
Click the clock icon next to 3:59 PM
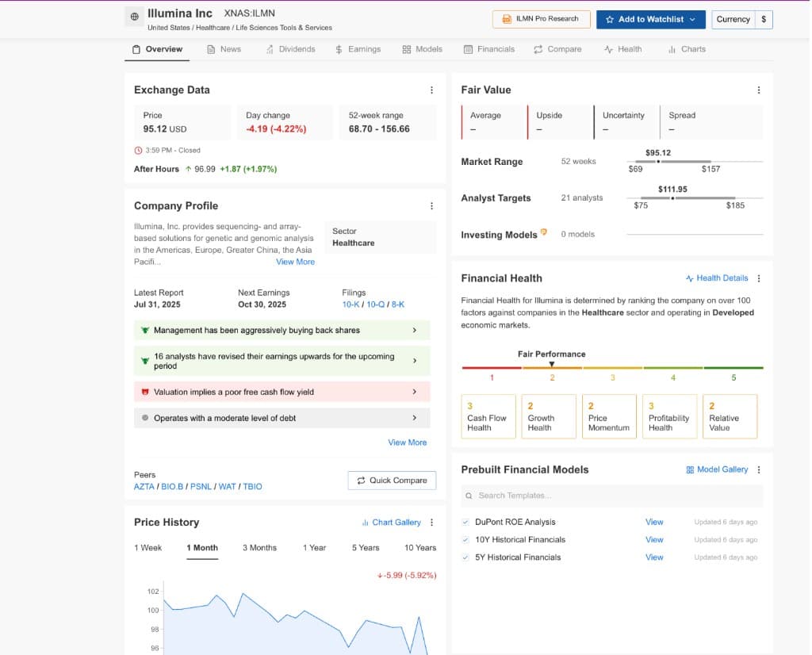[138, 151]
